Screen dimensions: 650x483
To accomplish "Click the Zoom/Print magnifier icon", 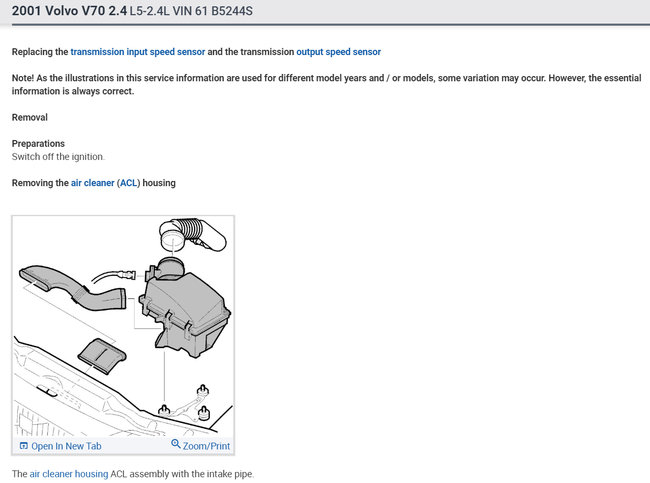I will pos(176,444).
